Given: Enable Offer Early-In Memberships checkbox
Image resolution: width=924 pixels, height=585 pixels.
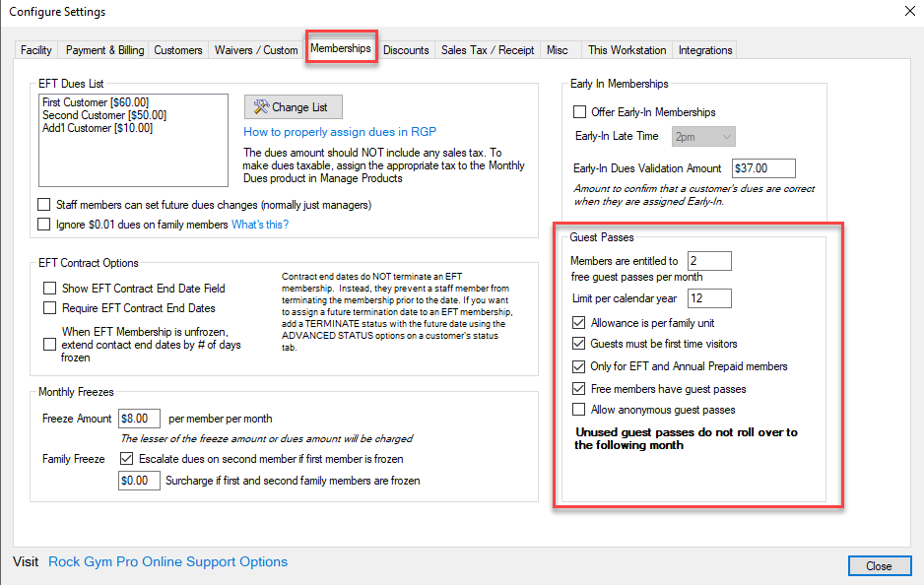Looking at the screenshot, I should point(580,112).
